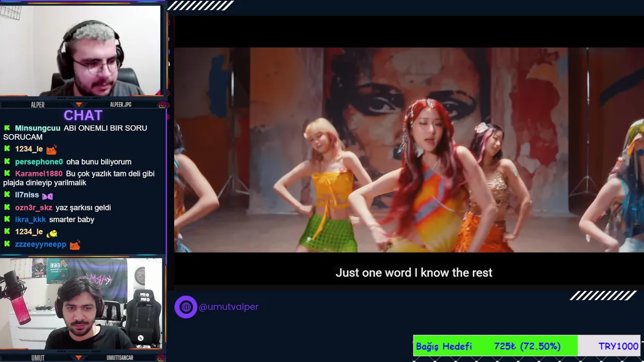Click the Kick badge before Karamel1880
The image size is (644, 362).
pyautogui.click(x=7, y=173)
